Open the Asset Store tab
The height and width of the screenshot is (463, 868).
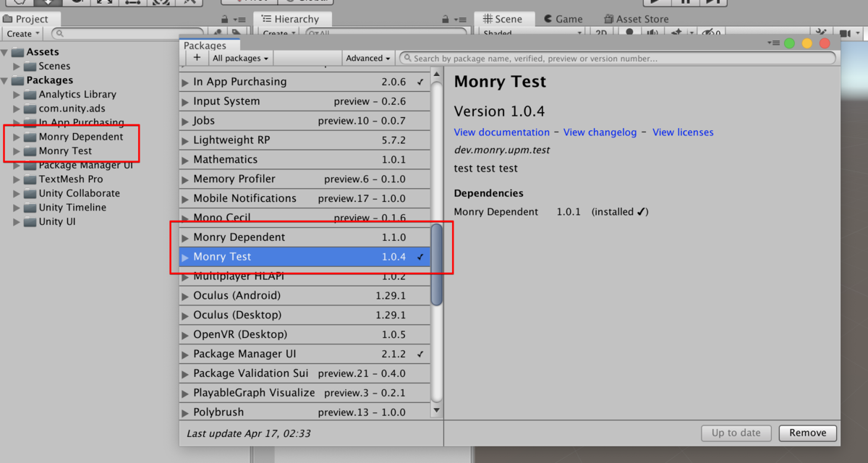[x=635, y=19]
